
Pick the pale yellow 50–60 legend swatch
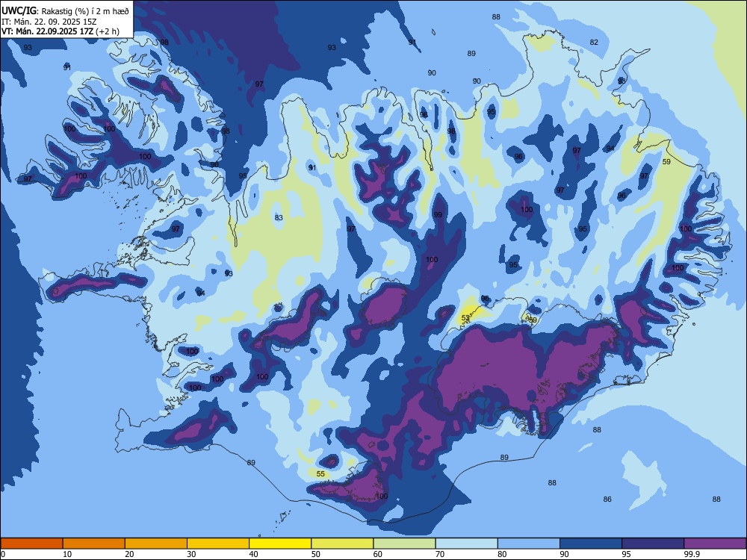(342, 544)
